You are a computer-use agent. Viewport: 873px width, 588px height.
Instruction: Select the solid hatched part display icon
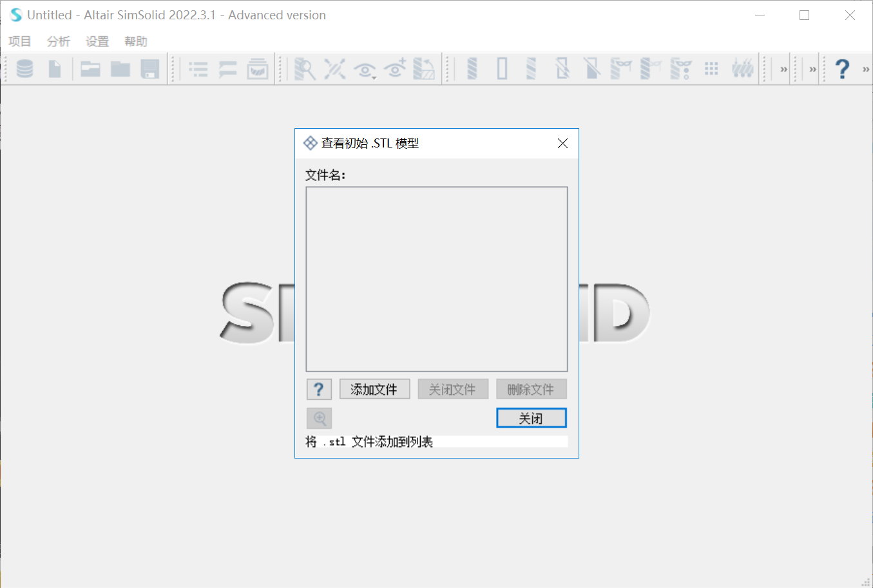coord(472,68)
